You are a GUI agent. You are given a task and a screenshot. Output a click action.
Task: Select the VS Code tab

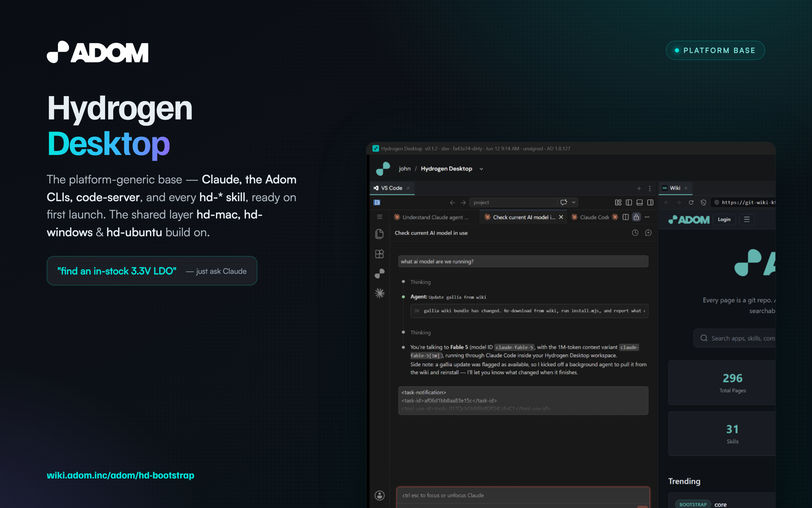pos(391,188)
